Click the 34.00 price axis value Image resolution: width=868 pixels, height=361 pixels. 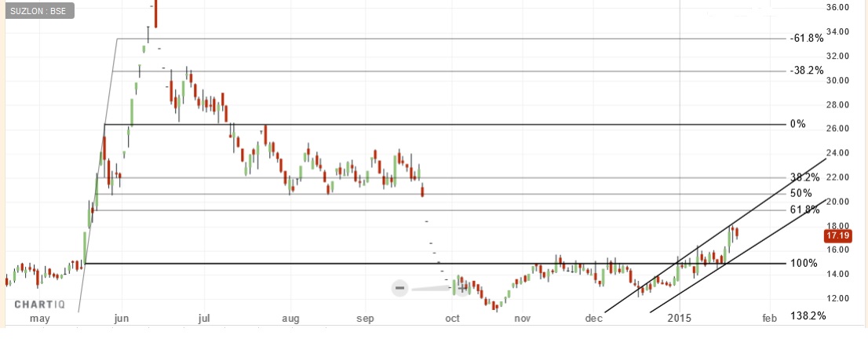pos(837,31)
